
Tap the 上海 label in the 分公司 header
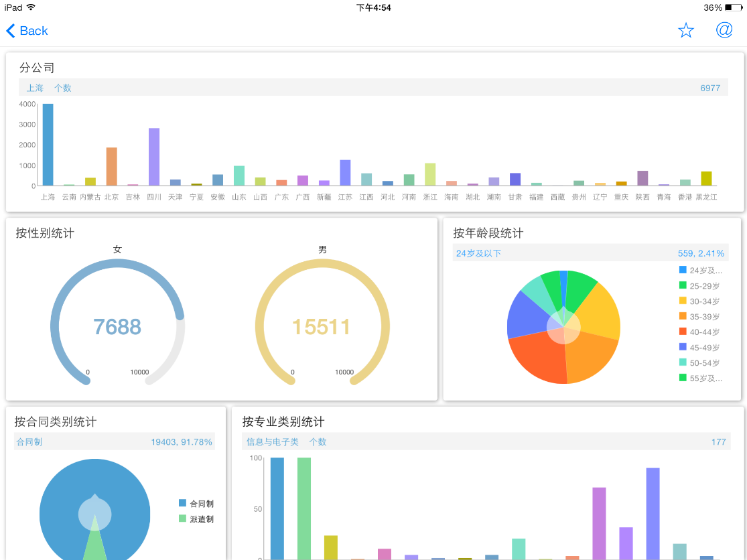[35, 88]
